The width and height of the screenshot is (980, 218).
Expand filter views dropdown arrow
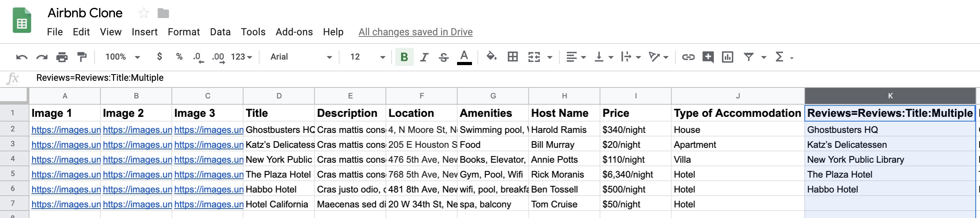[x=764, y=58]
